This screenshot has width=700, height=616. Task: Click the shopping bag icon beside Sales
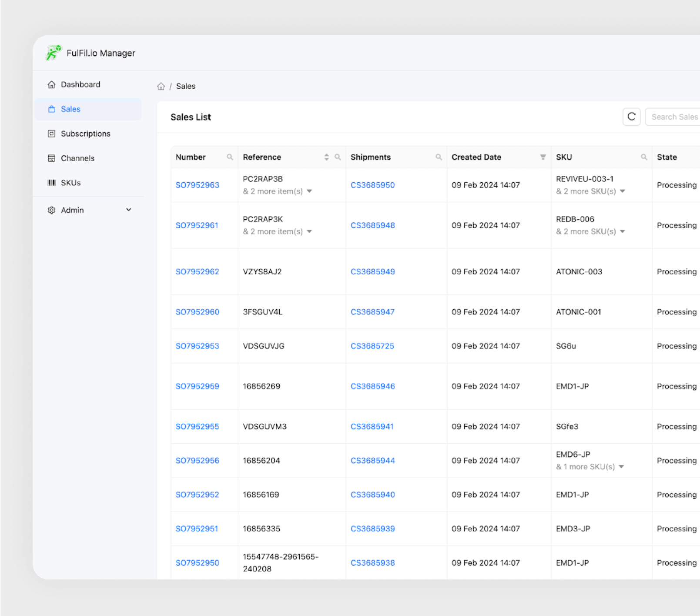pos(51,109)
